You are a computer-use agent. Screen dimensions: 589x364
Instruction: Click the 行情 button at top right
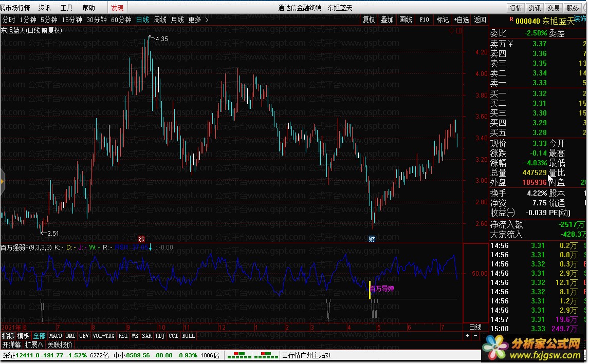pyautogui.click(x=516, y=8)
